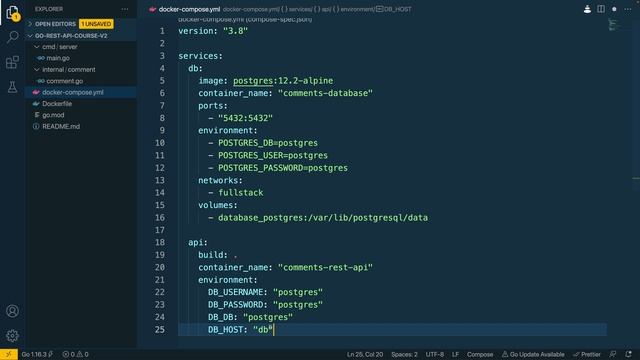Viewport: 640px width, 360px height.
Task: Click POSTGRES_PASSWORD=postgres on line 12
Action: click(x=283, y=168)
